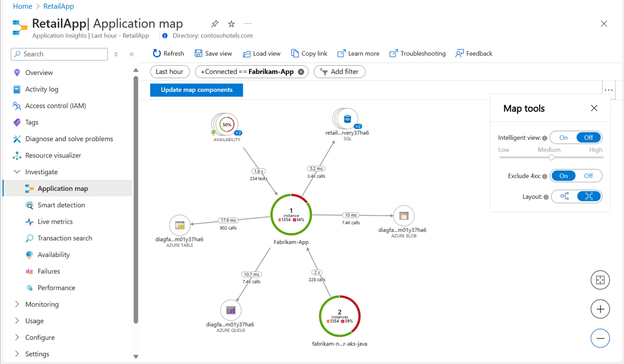
Task: Choose force-directed layout option
Action: [x=589, y=196]
